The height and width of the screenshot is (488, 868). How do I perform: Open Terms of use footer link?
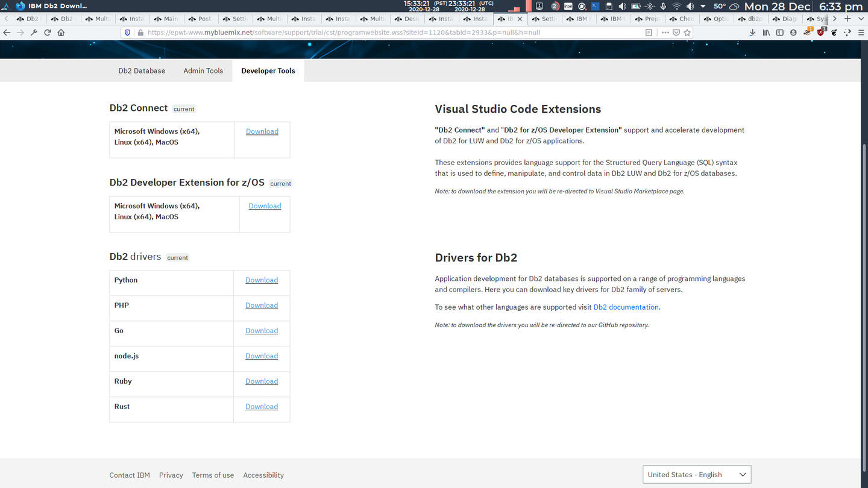tap(213, 475)
